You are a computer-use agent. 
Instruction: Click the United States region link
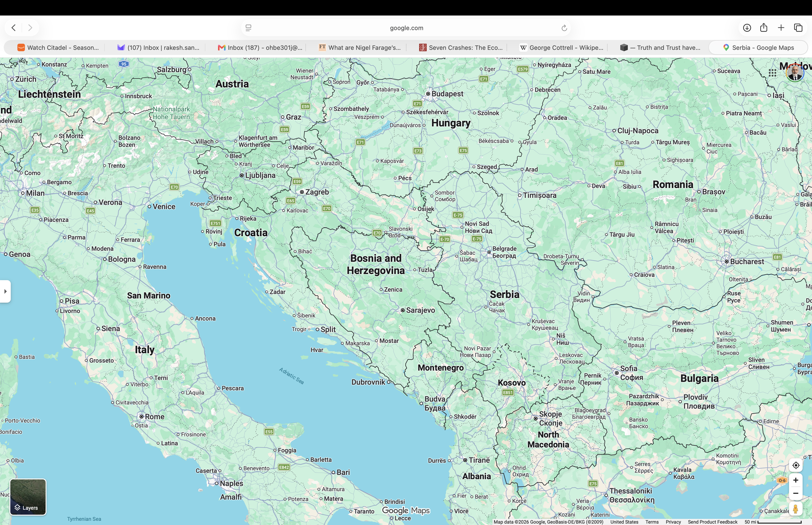(x=624, y=522)
